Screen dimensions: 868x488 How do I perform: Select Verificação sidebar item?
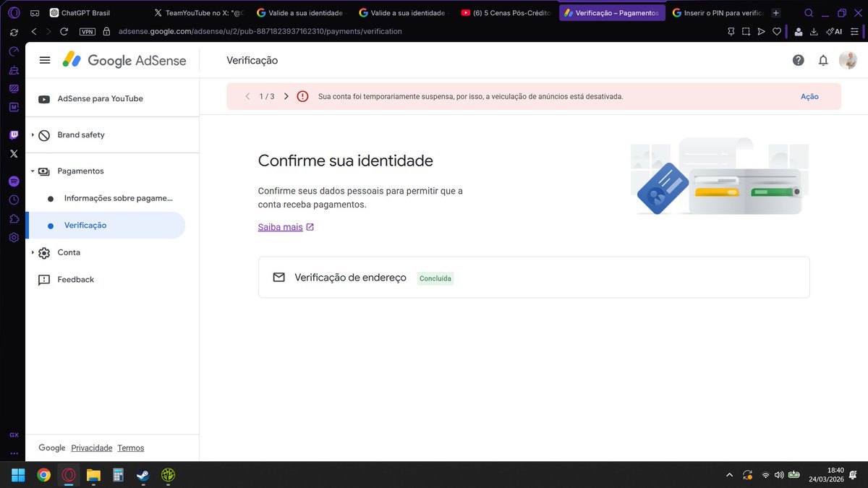(106, 226)
